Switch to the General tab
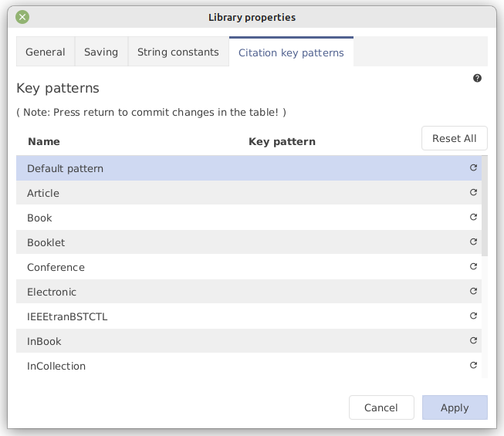 46,52
